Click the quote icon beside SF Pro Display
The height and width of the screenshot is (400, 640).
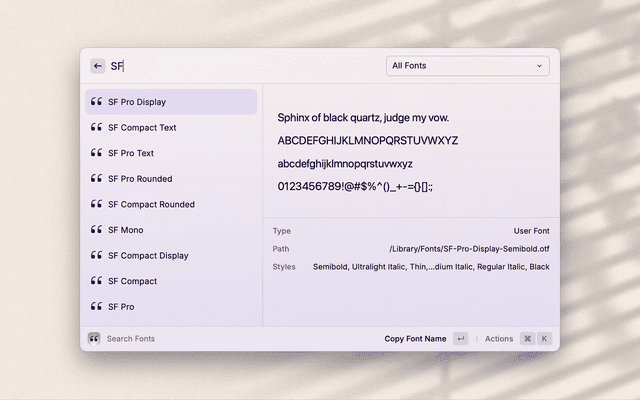pyautogui.click(x=96, y=102)
